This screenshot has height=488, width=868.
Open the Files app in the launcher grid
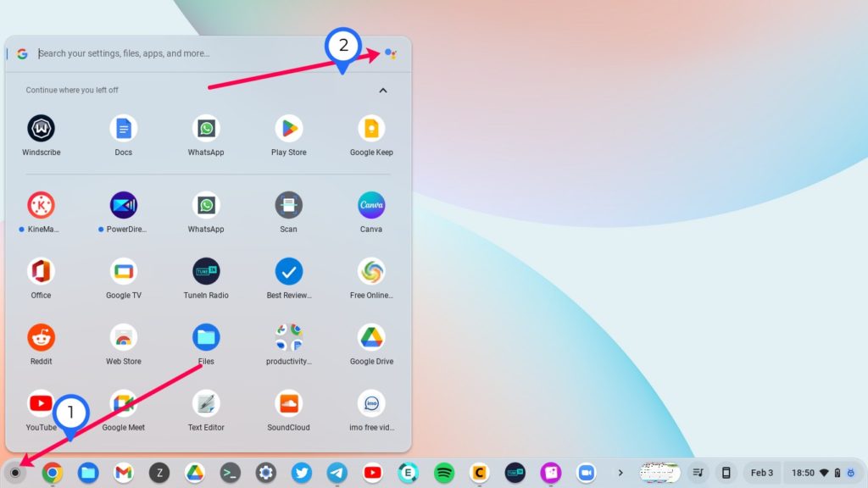[x=206, y=337]
